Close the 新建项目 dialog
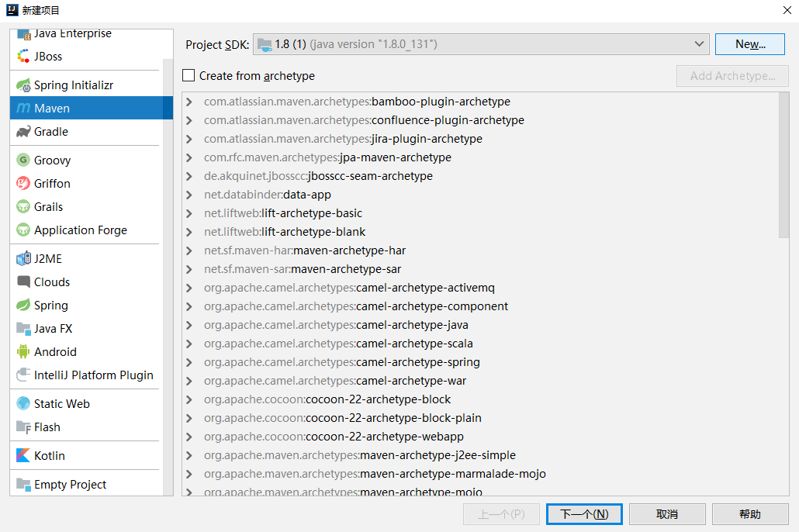 (x=787, y=10)
